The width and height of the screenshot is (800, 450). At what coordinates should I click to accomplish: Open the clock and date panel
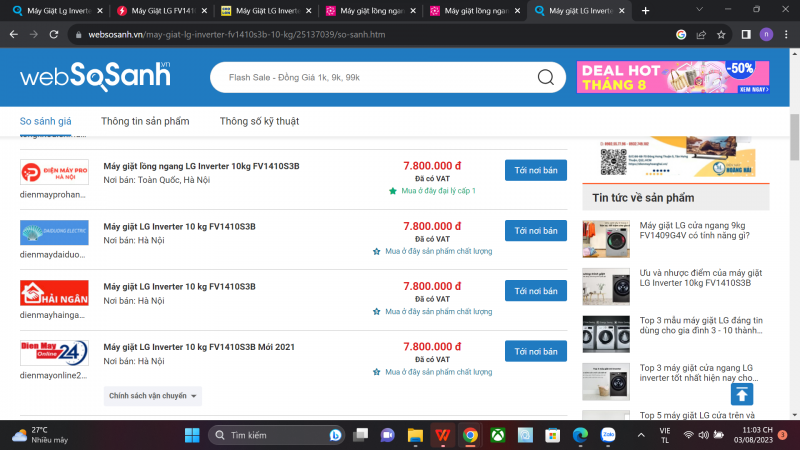(x=754, y=435)
